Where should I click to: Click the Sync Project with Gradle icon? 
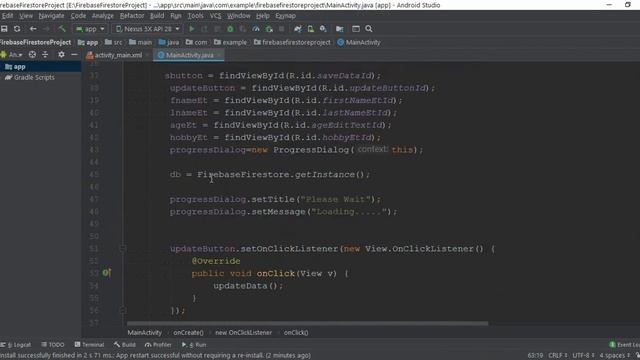(298, 29)
